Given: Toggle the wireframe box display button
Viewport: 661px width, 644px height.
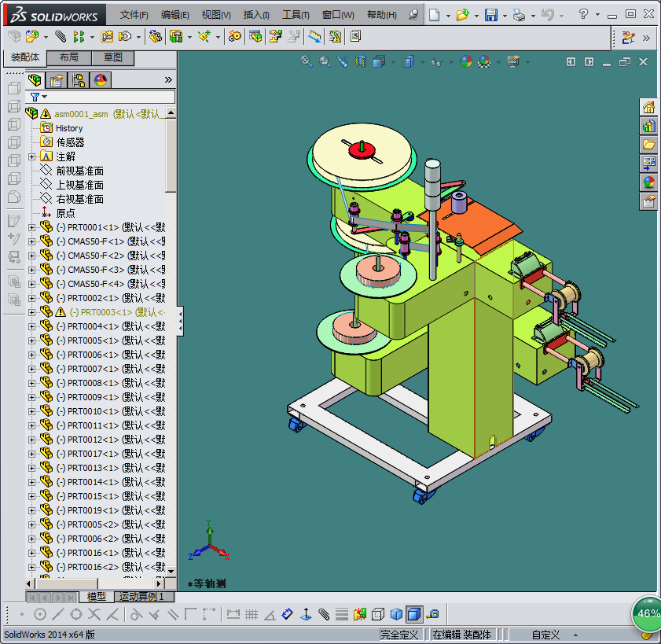Looking at the screenshot, I should pyautogui.click(x=378, y=613).
